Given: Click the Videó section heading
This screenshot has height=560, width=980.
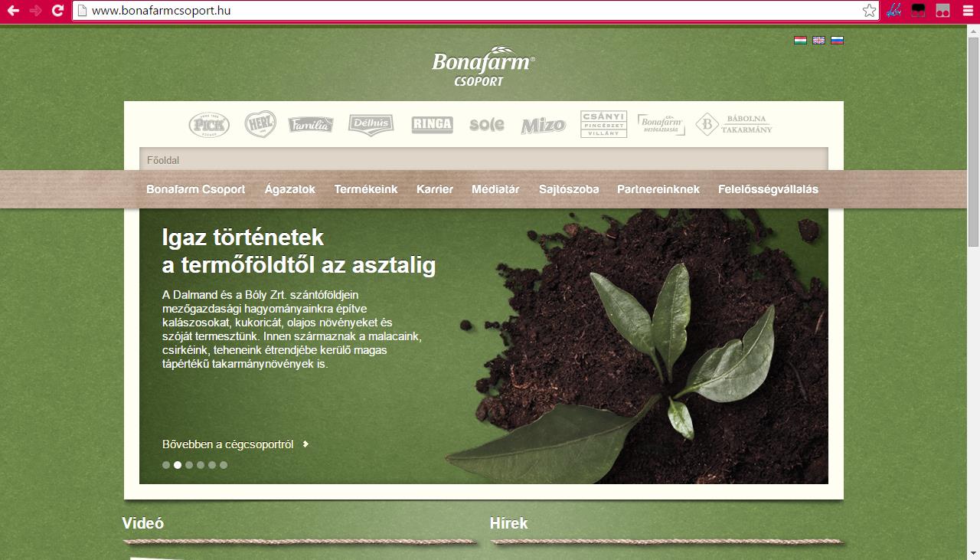Looking at the screenshot, I should click(143, 523).
